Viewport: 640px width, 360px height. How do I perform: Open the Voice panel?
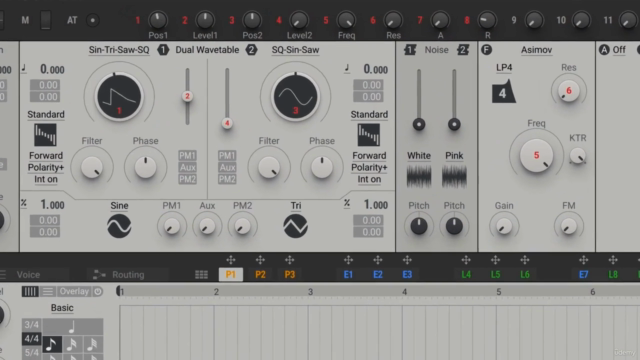click(x=28, y=275)
